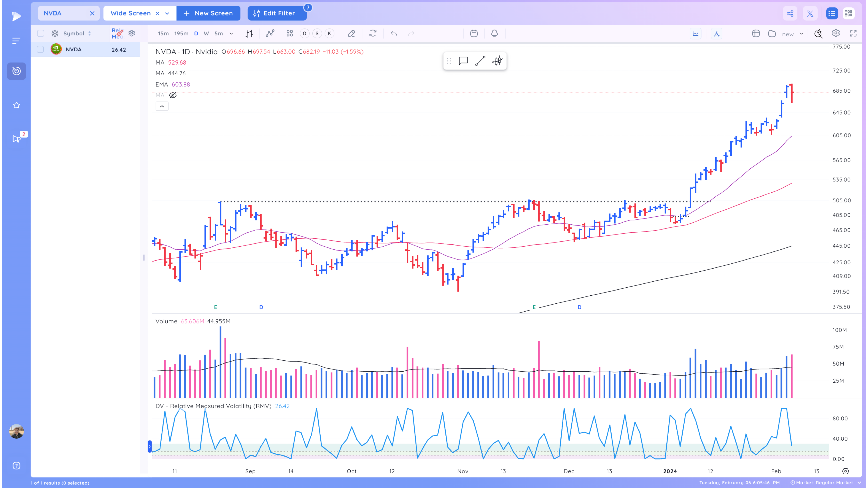
Task: Open the folder icon for saved layouts
Action: pyautogui.click(x=772, y=33)
